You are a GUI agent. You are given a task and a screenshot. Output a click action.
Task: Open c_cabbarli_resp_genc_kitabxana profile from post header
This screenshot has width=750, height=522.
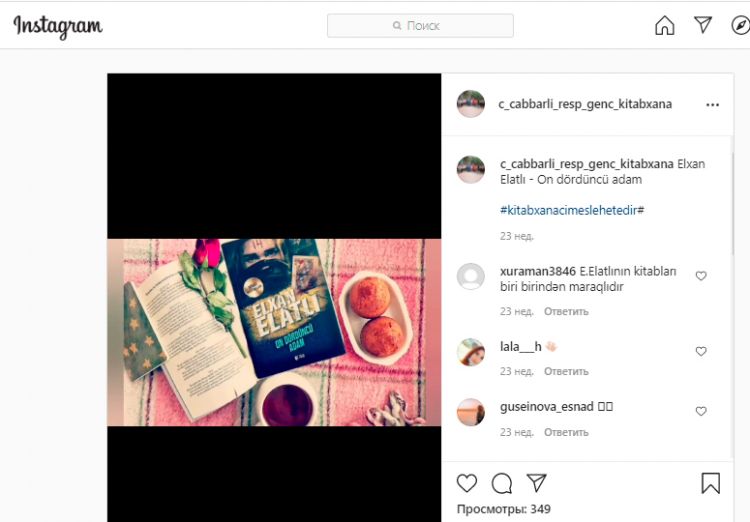(x=585, y=104)
